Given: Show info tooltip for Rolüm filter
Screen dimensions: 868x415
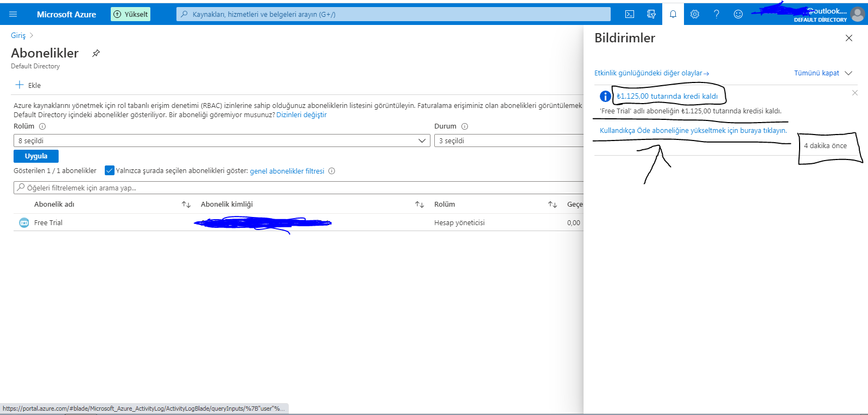Looking at the screenshot, I should coord(42,126).
